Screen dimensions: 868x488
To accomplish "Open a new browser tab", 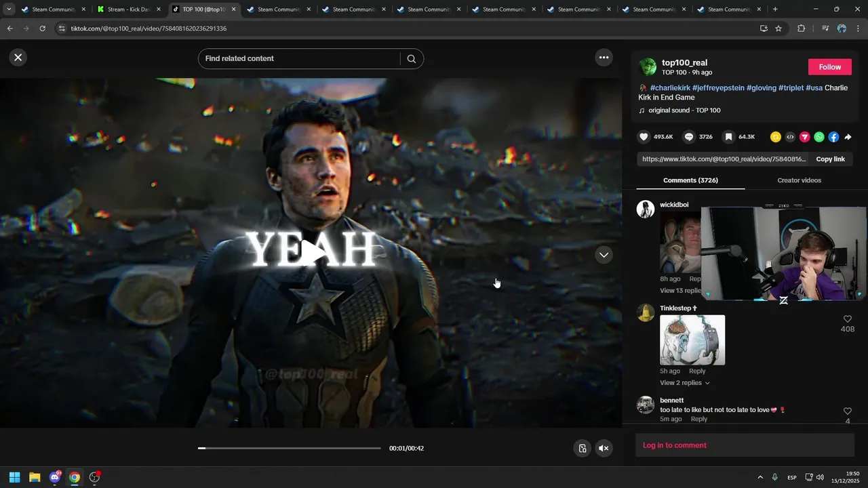I will [x=775, y=9].
